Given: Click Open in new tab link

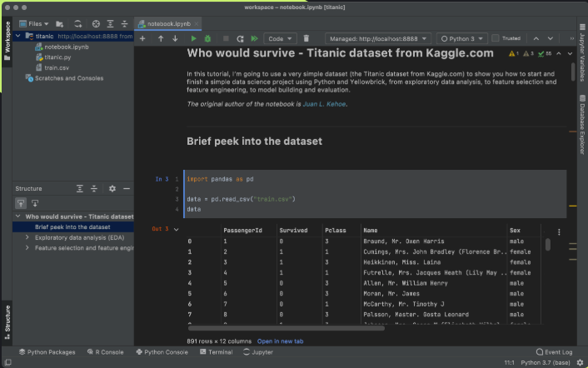Looking at the screenshot, I should 280,341.
